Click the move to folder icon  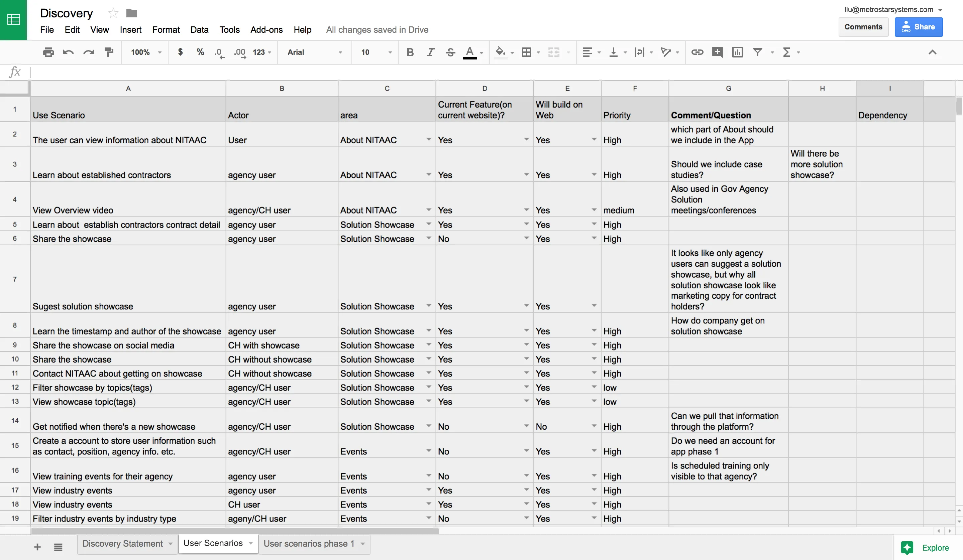131,13
